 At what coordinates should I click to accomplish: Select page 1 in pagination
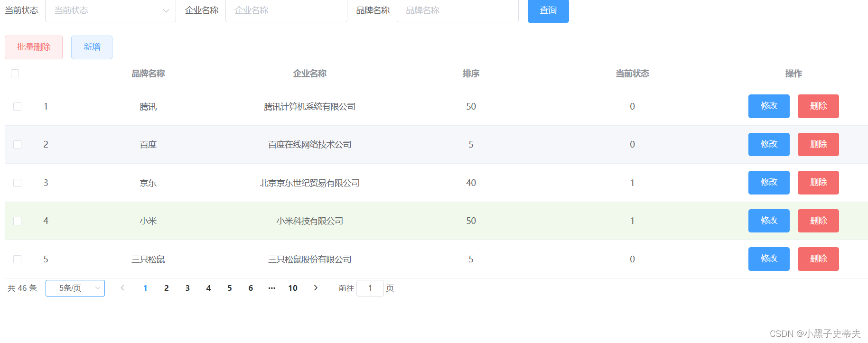[145, 288]
